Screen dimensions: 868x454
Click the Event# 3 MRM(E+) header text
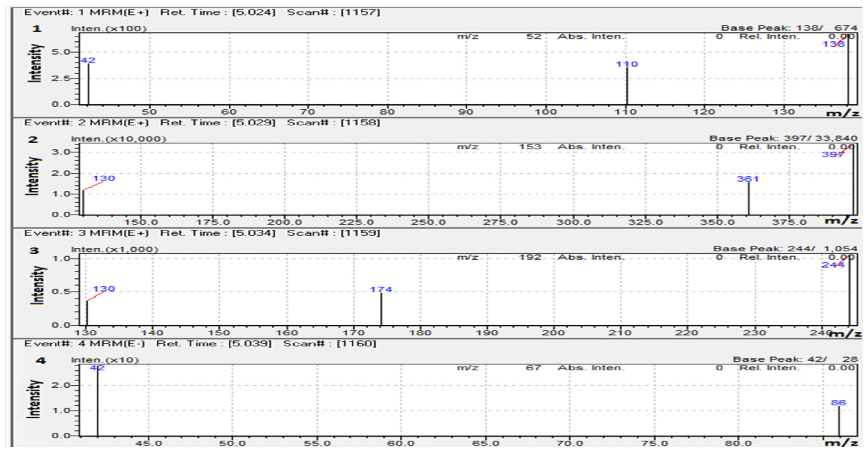pos(86,233)
